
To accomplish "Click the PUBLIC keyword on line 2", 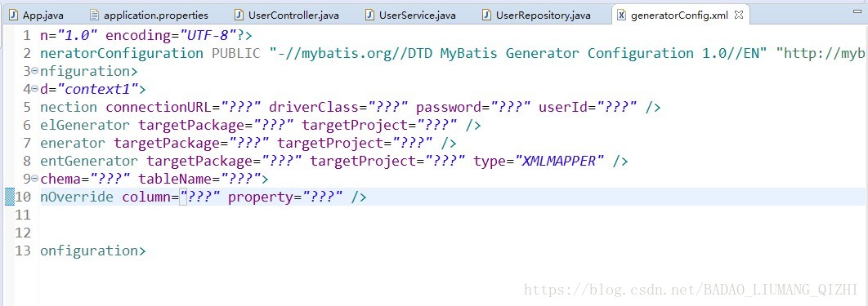I will point(236,54).
